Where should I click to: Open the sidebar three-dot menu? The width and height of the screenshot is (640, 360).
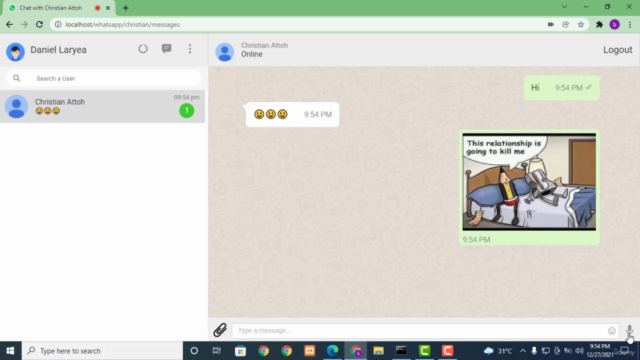tap(190, 49)
